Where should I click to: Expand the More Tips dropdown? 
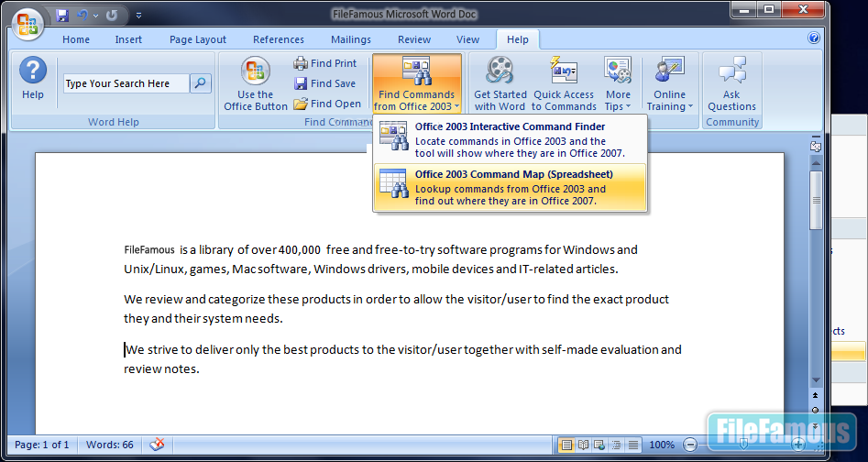(618, 83)
